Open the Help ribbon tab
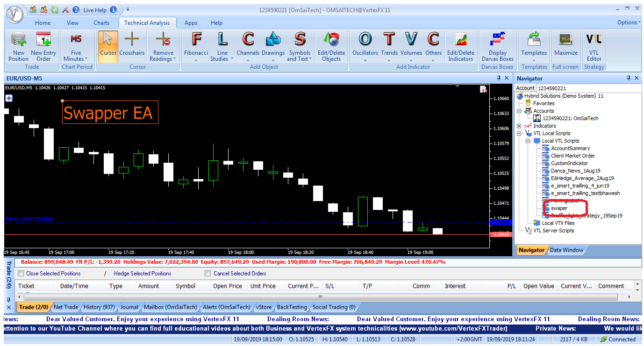The height and width of the screenshot is (346, 644). 216,22
